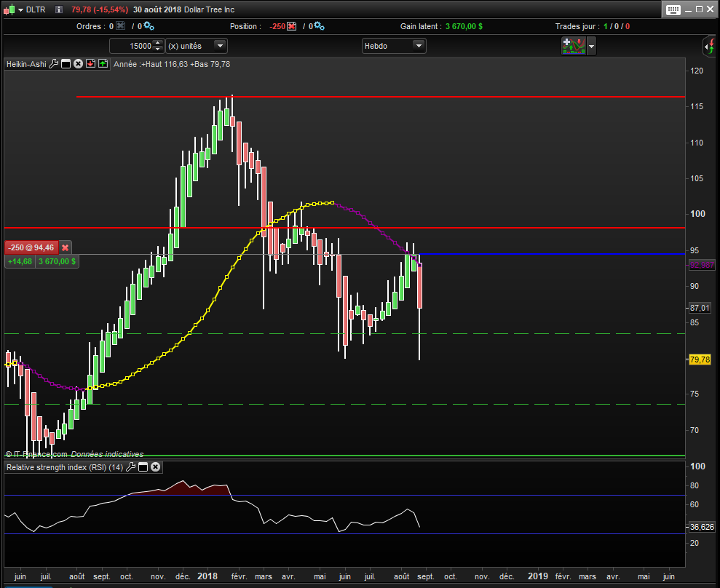
Task: Open RSI settings wrench icon
Action: click(x=130, y=466)
